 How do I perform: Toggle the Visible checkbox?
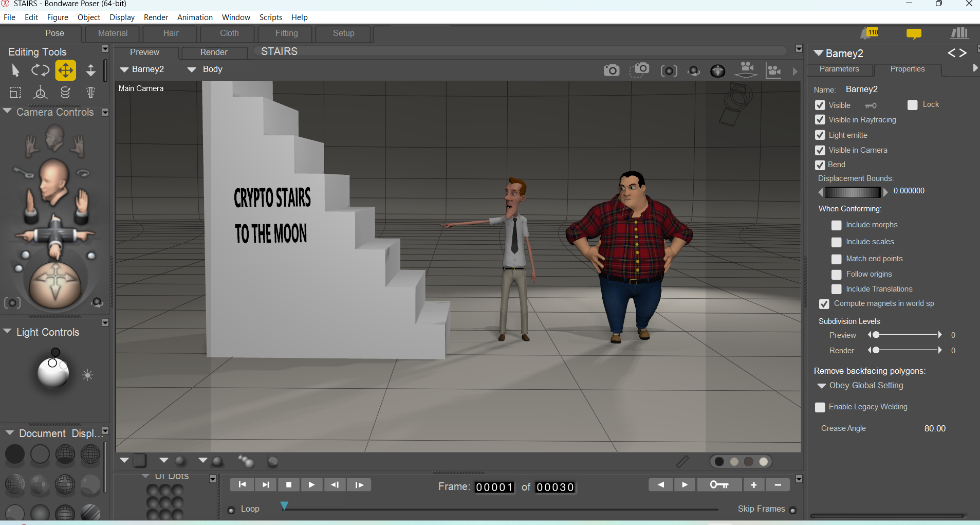(x=820, y=105)
